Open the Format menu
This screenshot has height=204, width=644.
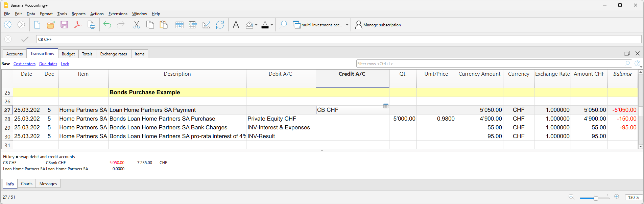(46, 14)
